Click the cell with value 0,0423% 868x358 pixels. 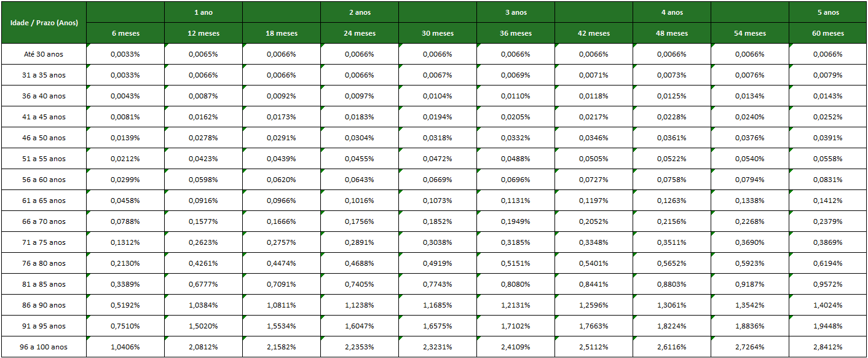click(x=203, y=159)
